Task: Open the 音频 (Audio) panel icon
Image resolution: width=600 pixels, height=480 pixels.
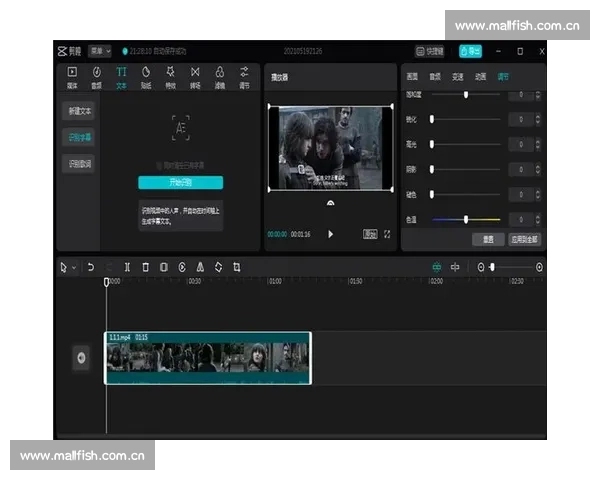Action: 97,76
